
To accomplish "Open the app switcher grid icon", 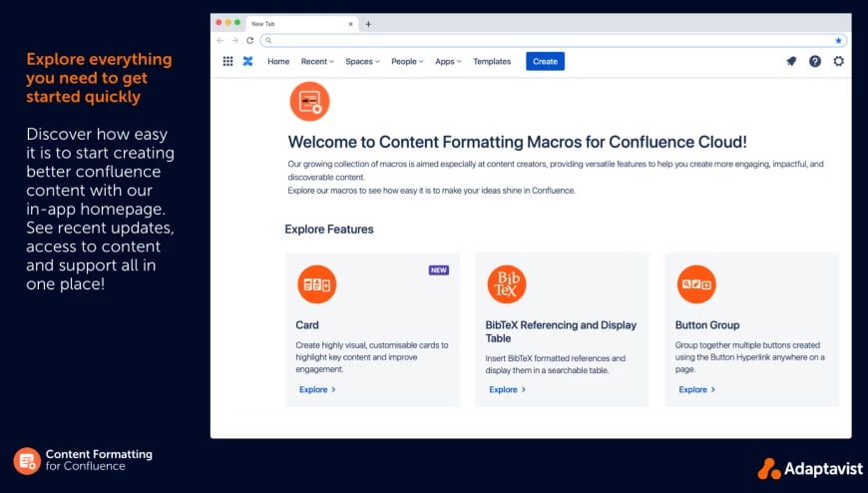I will [227, 62].
